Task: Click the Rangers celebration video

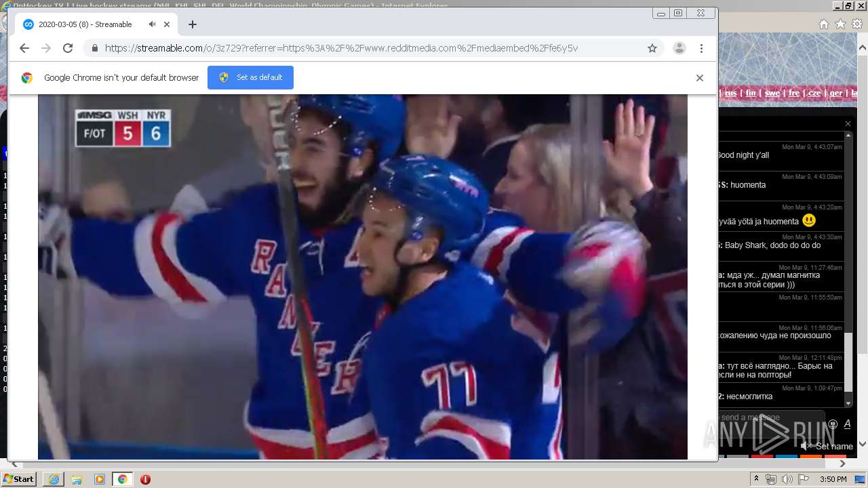Action: [363, 277]
